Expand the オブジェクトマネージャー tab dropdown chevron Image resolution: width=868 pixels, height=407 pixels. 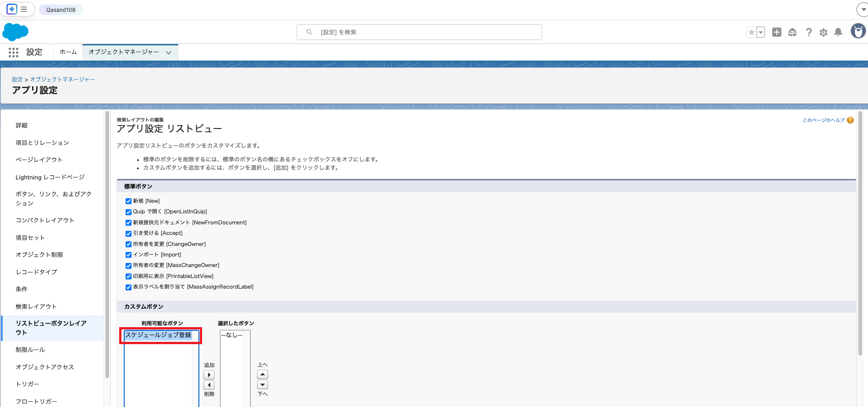(169, 52)
